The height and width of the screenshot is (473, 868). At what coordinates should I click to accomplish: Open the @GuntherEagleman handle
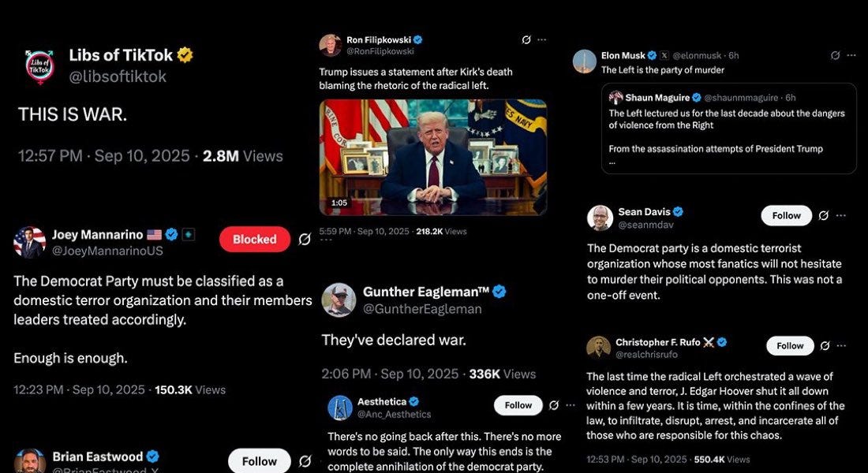pos(422,309)
